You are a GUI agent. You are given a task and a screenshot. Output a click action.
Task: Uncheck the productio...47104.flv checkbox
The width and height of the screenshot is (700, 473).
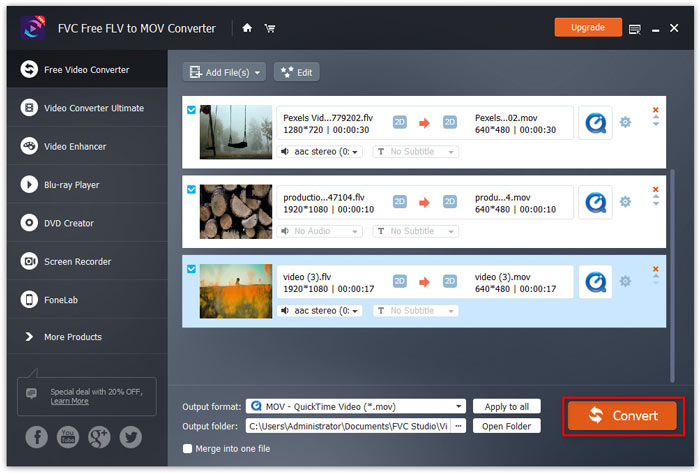click(192, 189)
